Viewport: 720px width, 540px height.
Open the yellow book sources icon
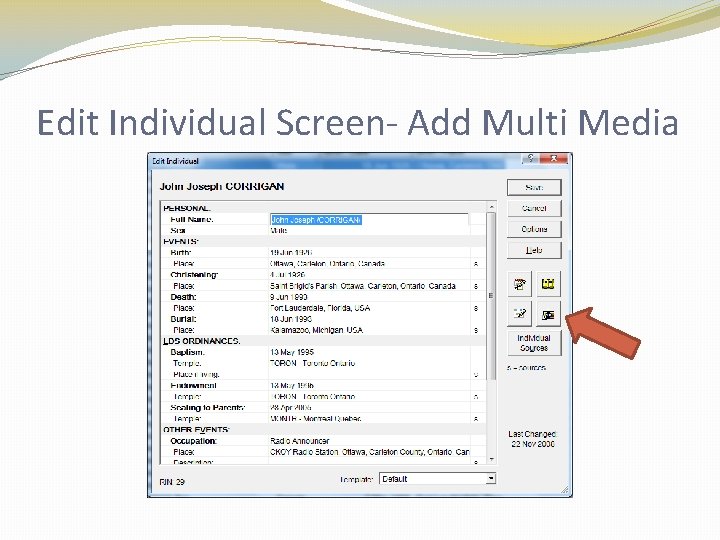[x=548, y=284]
